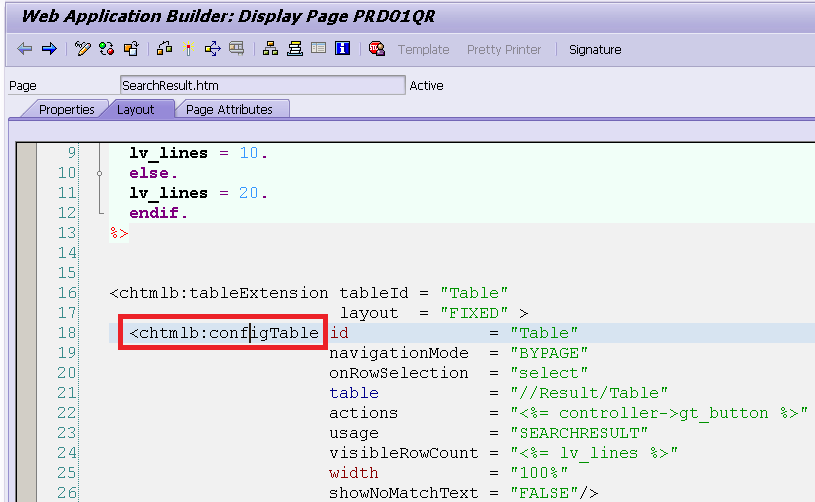
Task: Click the closing %> tag on line 13
Action: coord(119,233)
